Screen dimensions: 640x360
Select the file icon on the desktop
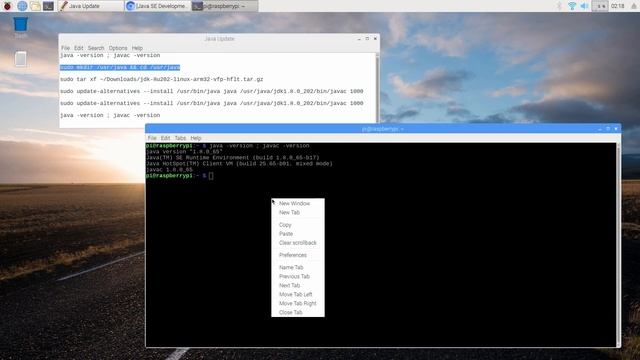click(x=20, y=59)
